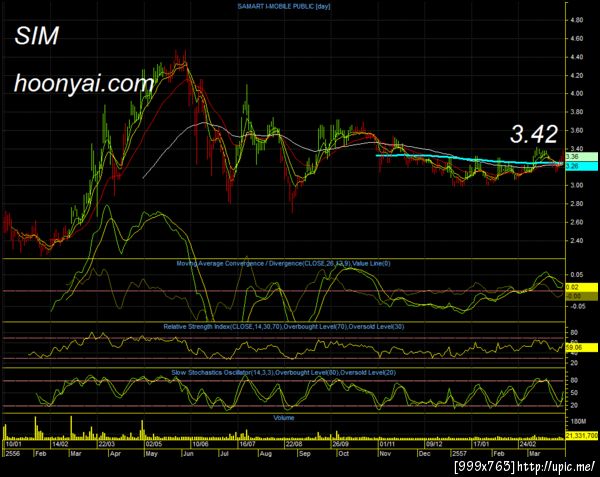Click the 2.40 price axis label

point(576,241)
